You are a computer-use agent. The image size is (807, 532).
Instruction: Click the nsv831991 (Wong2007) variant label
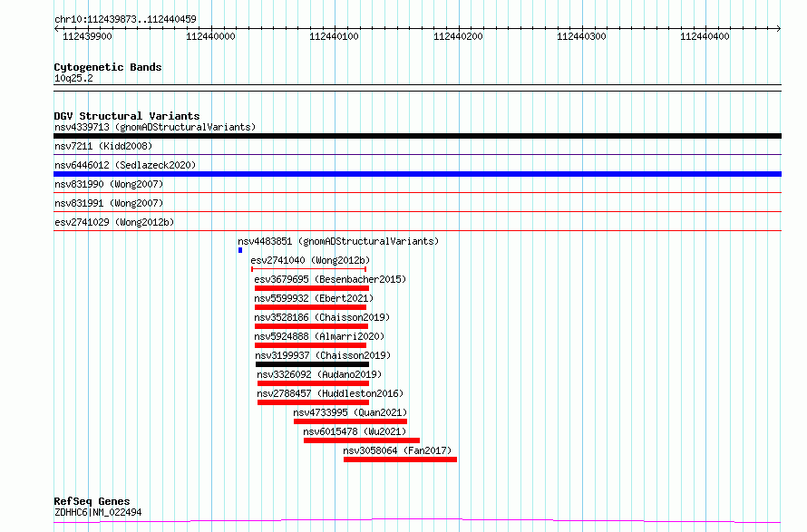(103, 203)
